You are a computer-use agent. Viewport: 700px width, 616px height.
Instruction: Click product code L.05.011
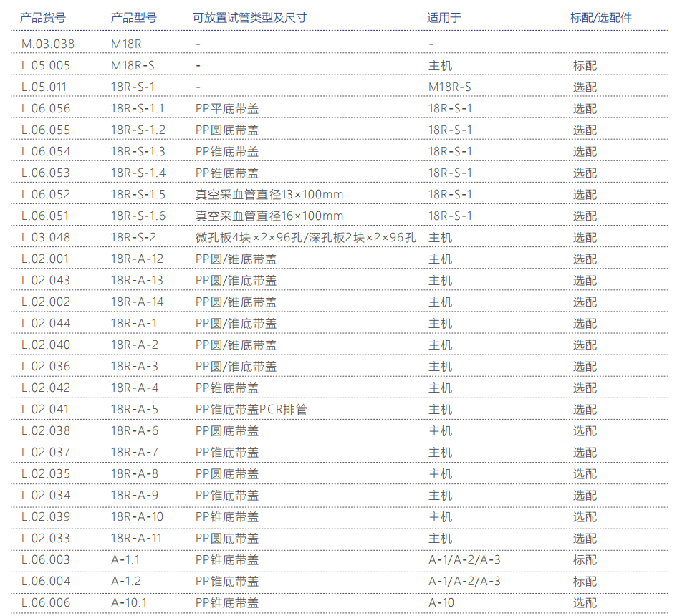pos(44,87)
